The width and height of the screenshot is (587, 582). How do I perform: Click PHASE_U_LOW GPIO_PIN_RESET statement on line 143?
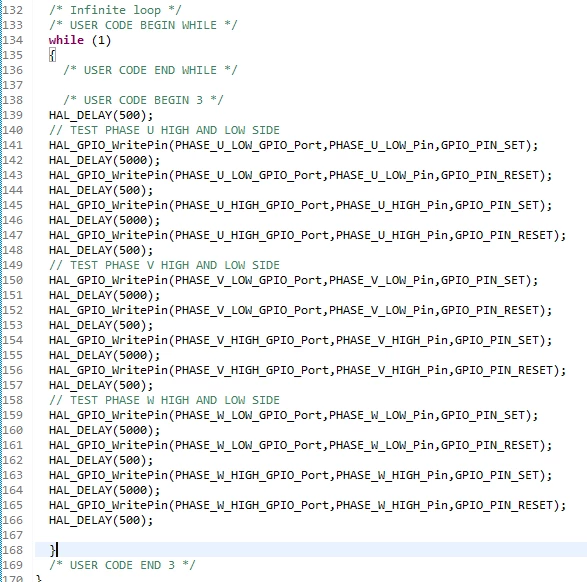pos(300,175)
